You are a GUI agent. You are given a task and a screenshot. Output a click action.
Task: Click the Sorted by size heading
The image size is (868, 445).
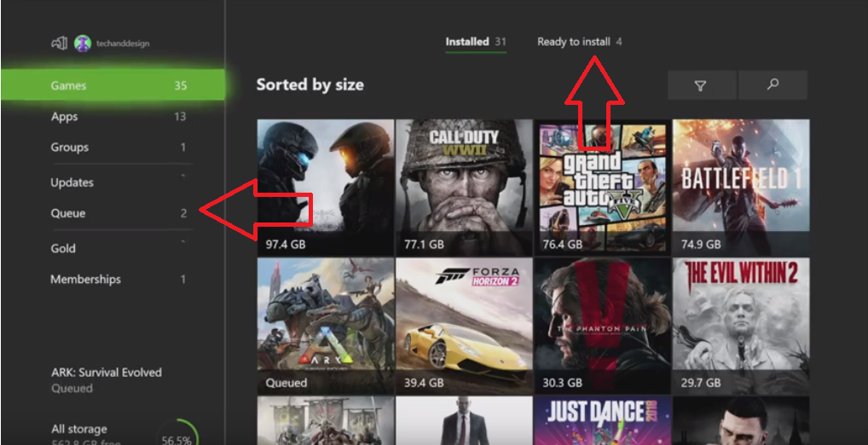pyautogui.click(x=310, y=85)
